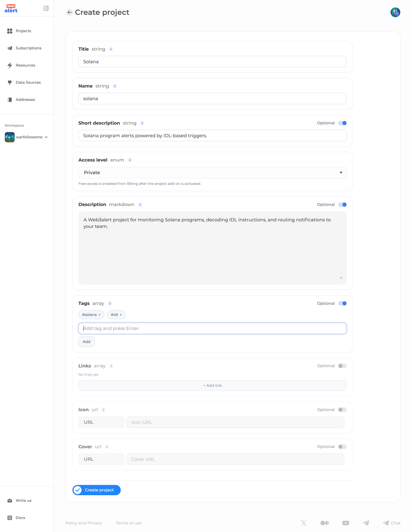Screen dimensions: 412x532
Task: Show info for Description markdown field
Action: pyautogui.click(x=140, y=205)
